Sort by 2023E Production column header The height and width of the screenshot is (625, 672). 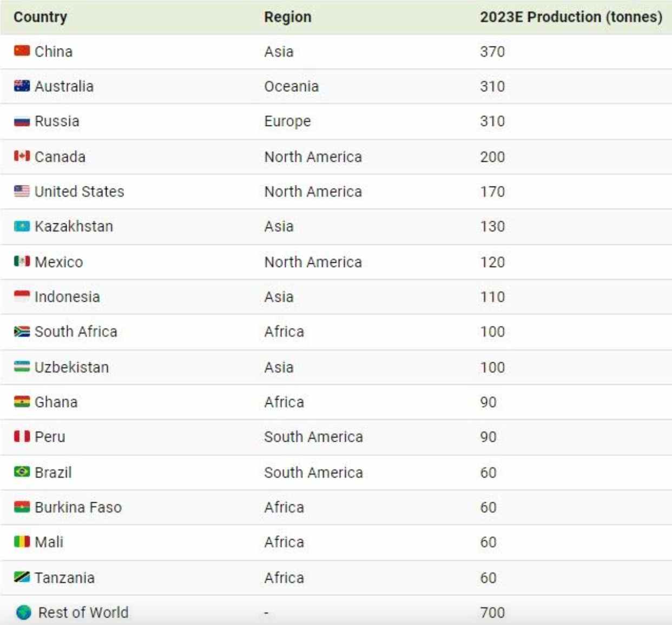pyautogui.click(x=571, y=17)
